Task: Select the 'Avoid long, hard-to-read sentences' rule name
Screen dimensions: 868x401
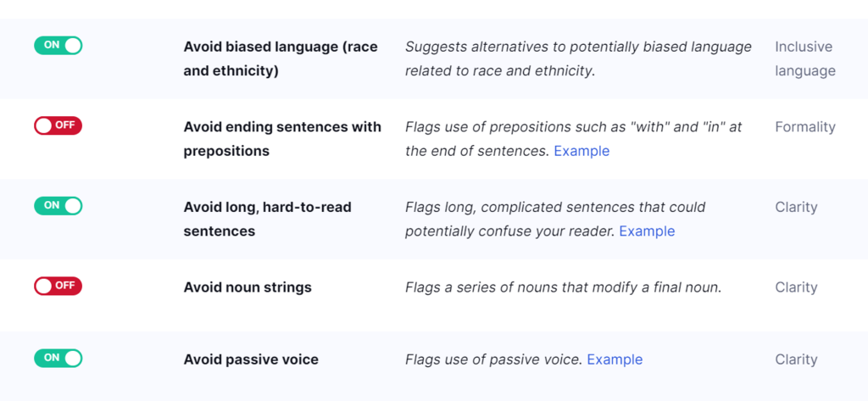Action: pyautogui.click(x=268, y=219)
